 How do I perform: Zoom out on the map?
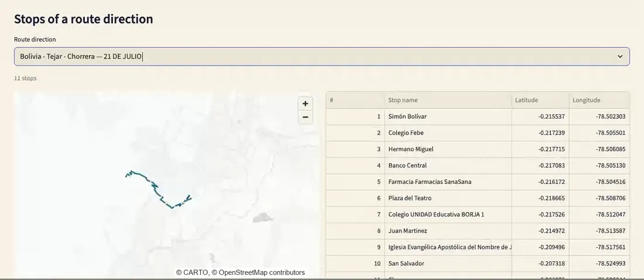click(305, 117)
